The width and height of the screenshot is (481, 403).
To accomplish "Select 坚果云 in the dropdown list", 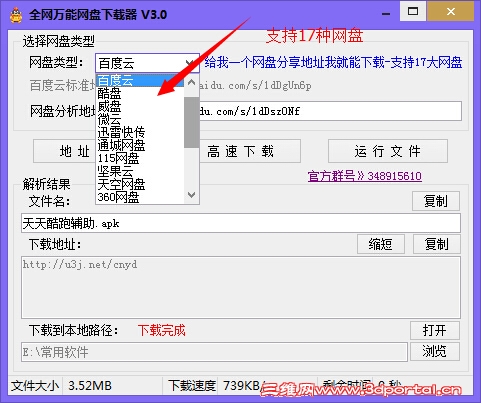I will (140, 171).
